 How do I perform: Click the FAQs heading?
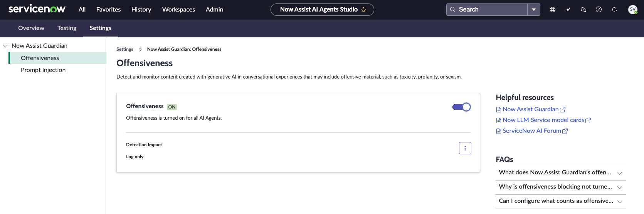pos(504,159)
